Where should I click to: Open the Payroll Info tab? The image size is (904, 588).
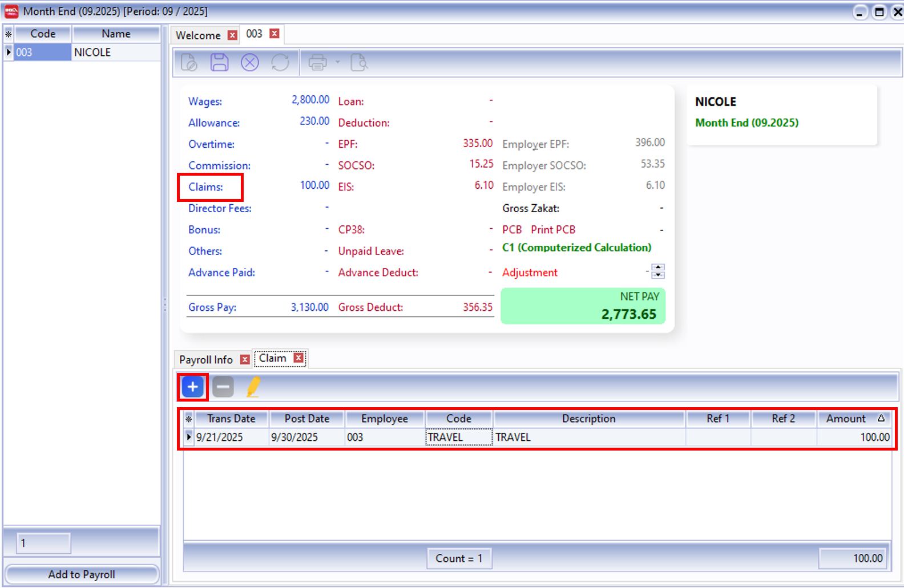(x=206, y=359)
